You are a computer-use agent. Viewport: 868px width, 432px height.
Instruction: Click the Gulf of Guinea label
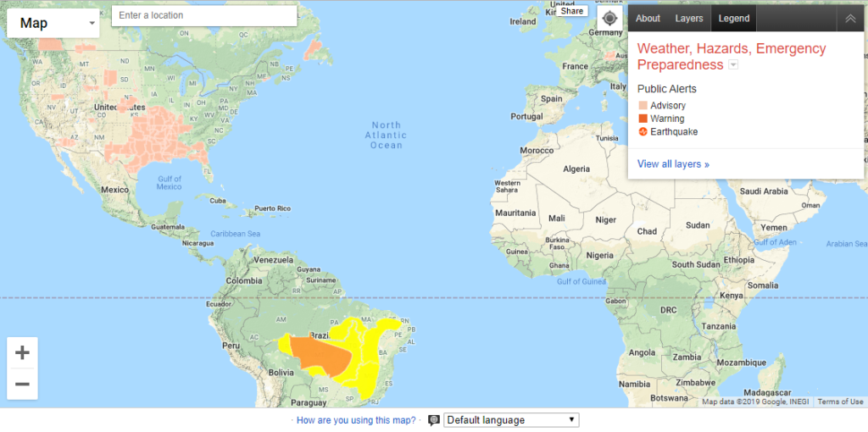581,281
